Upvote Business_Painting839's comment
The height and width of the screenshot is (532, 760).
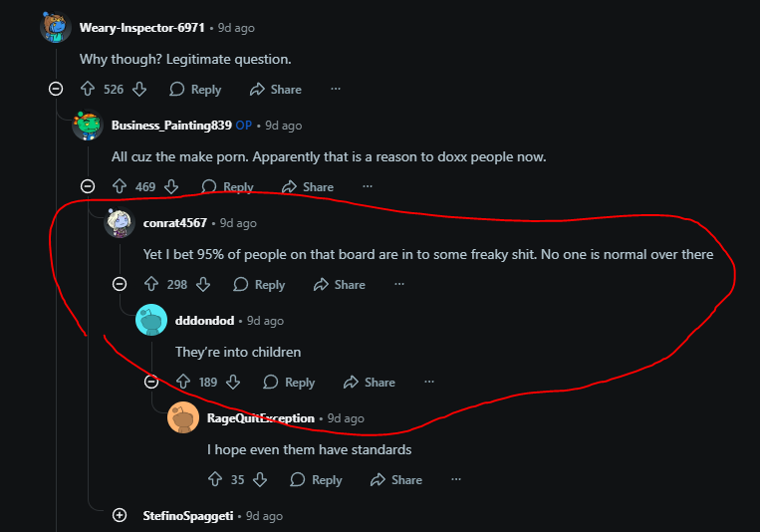(120, 186)
